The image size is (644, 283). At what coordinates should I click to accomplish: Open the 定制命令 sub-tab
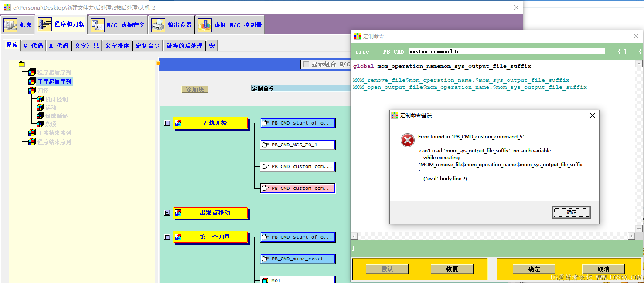click(148, 45)
